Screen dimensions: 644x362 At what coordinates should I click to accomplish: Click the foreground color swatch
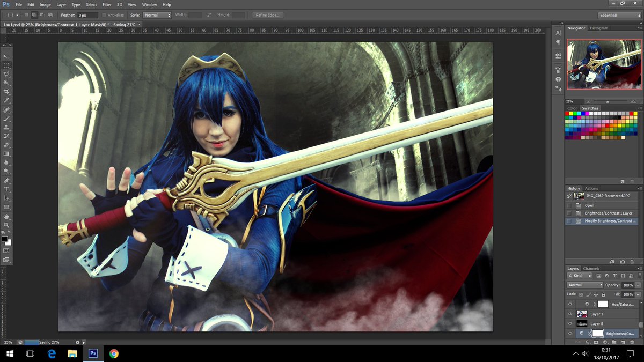click(x=5, y=239)
